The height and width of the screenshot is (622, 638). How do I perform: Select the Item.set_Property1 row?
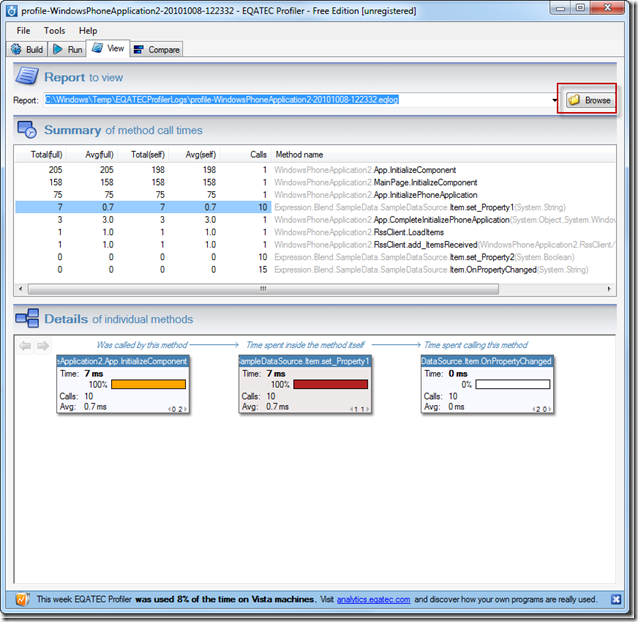tap(315, 207)
